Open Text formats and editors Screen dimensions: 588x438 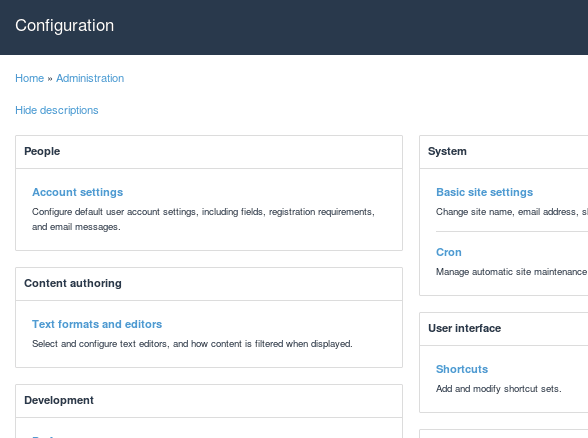97,324
